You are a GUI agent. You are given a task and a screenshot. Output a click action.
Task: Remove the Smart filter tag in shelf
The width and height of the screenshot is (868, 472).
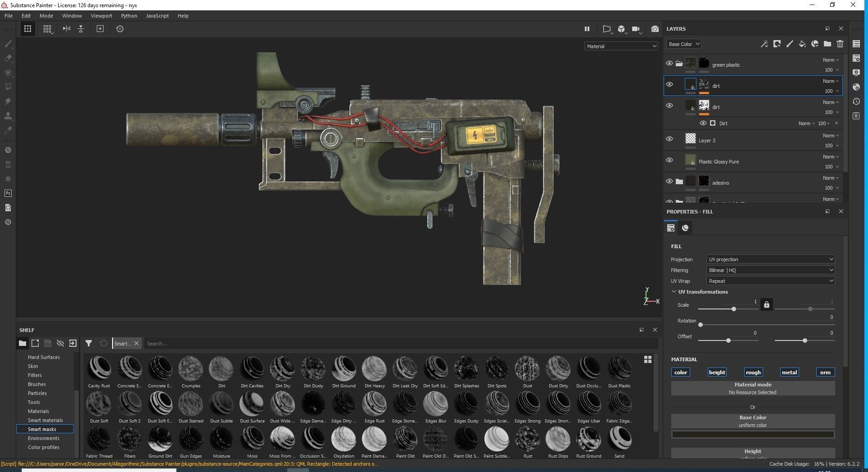(136, 343)
